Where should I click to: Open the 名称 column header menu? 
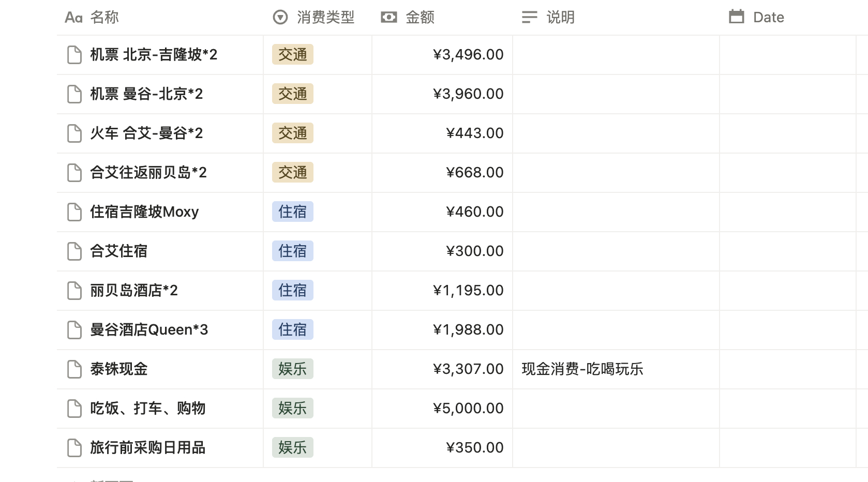tap(104, 18)
